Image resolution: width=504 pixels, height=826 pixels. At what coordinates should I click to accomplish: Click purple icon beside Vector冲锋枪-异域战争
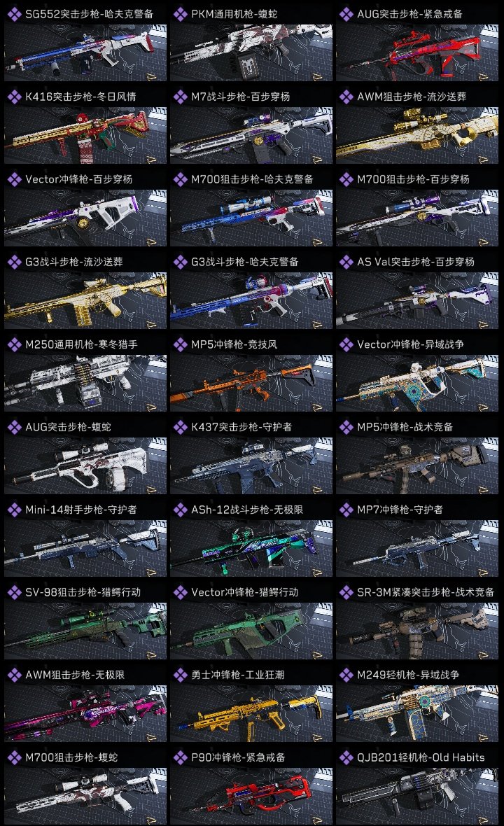346,344
